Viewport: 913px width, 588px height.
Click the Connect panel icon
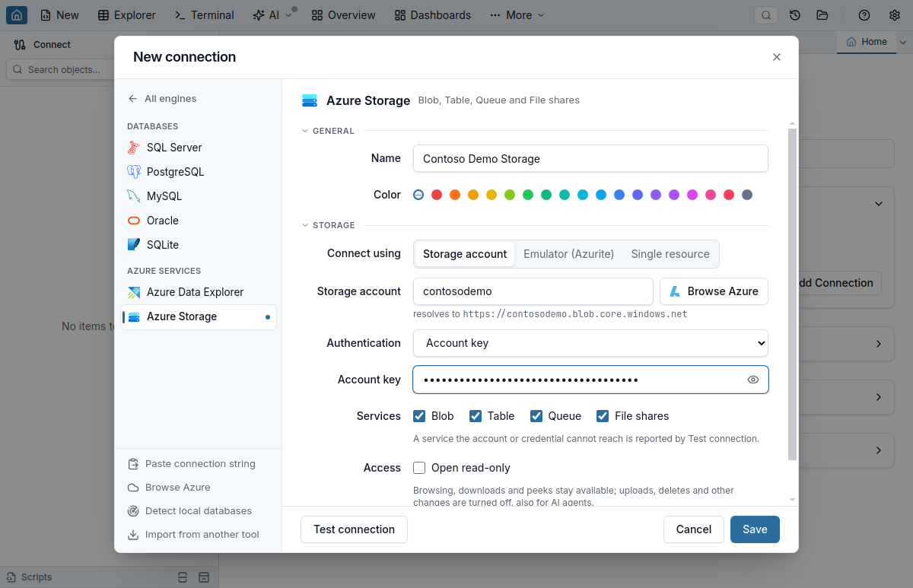click(20, 45)
